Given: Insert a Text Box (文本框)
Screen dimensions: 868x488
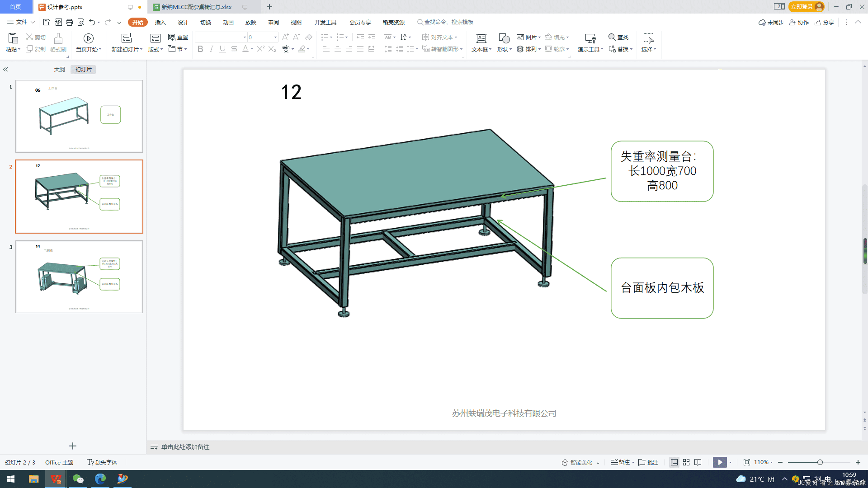Looking at the screenshot, I should click(481, 43).
